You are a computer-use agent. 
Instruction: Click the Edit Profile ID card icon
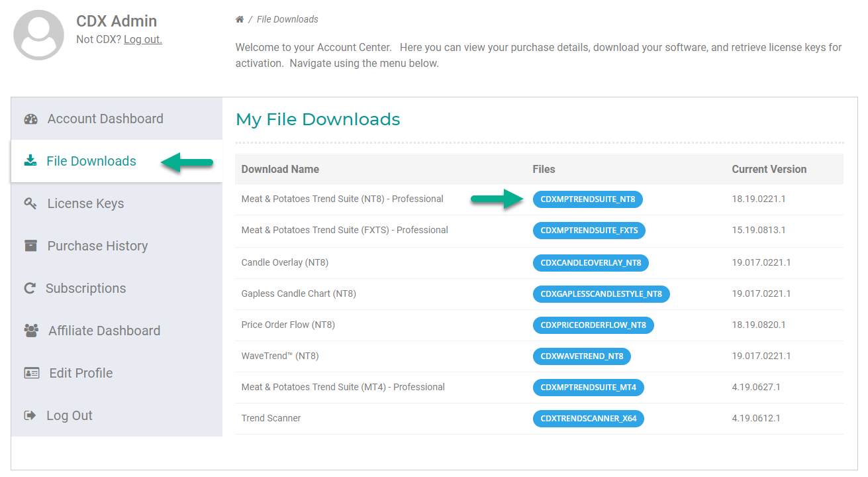click(x=32, y=373)
